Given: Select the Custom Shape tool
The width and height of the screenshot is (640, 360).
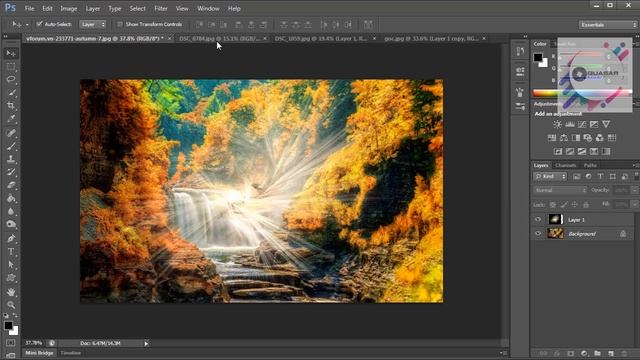Looking at the screenshot, I should (x=11, y=278).
